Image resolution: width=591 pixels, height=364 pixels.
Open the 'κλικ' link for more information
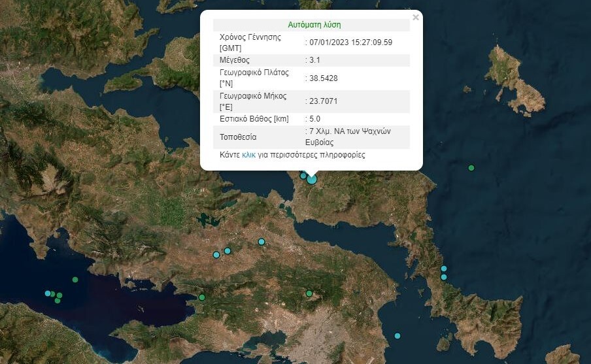[248, 156]
